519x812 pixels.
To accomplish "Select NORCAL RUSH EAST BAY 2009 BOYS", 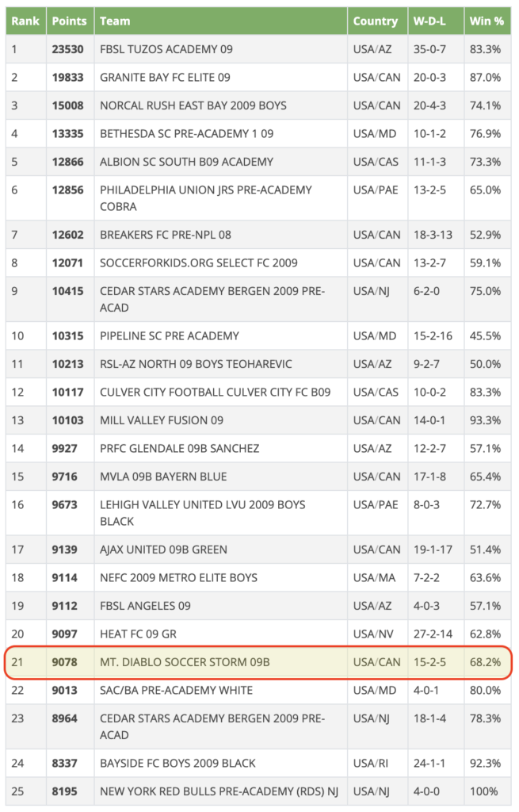I will point(193,105).
